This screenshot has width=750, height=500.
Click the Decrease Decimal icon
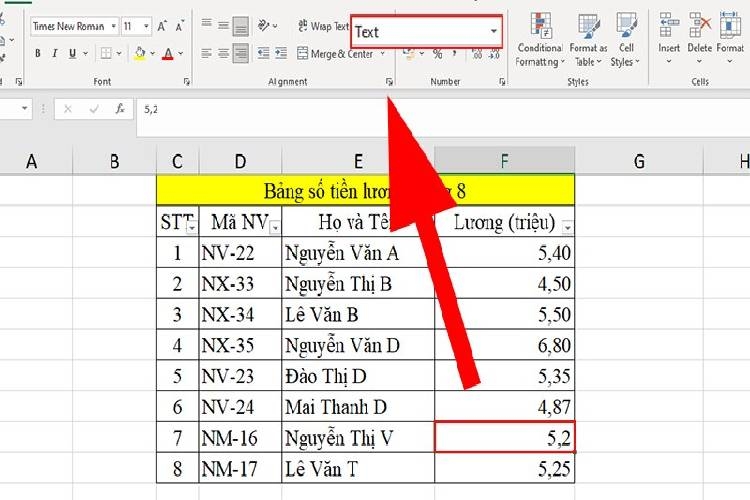pos(494,55)
